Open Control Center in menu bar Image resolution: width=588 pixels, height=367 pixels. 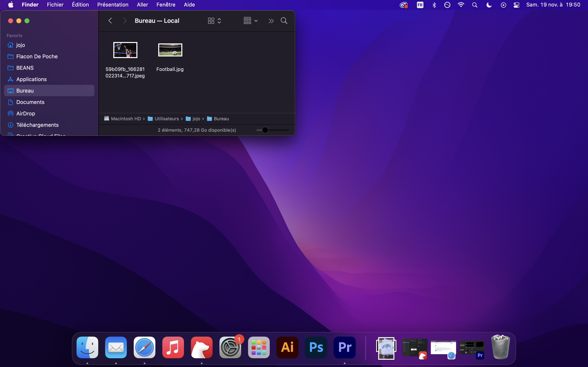(517, 5)
